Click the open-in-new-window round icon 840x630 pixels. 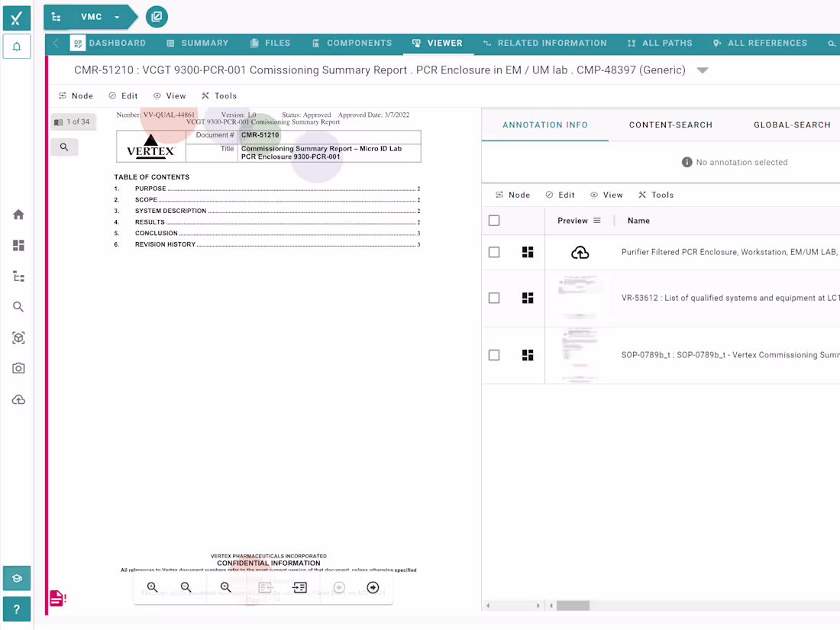click(x=157, y=17)
